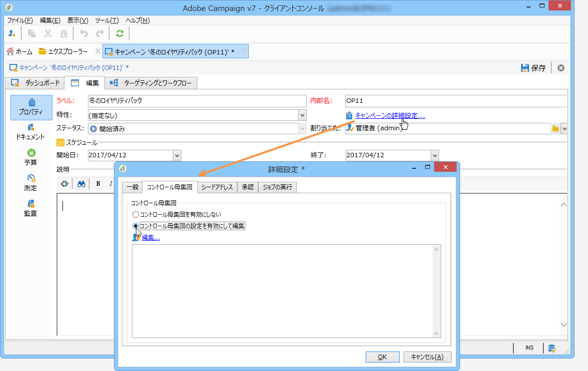Click the bold B formatting icon
Image resolution: width=588 pixels, height=371 pixels.
[98, 184]
